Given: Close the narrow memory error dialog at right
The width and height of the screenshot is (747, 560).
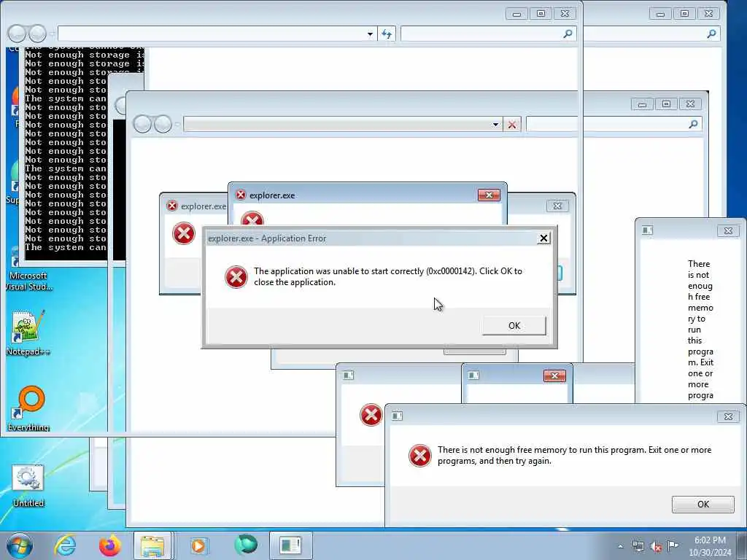Looking at the screenshot, I should click(x=729, y=230).
